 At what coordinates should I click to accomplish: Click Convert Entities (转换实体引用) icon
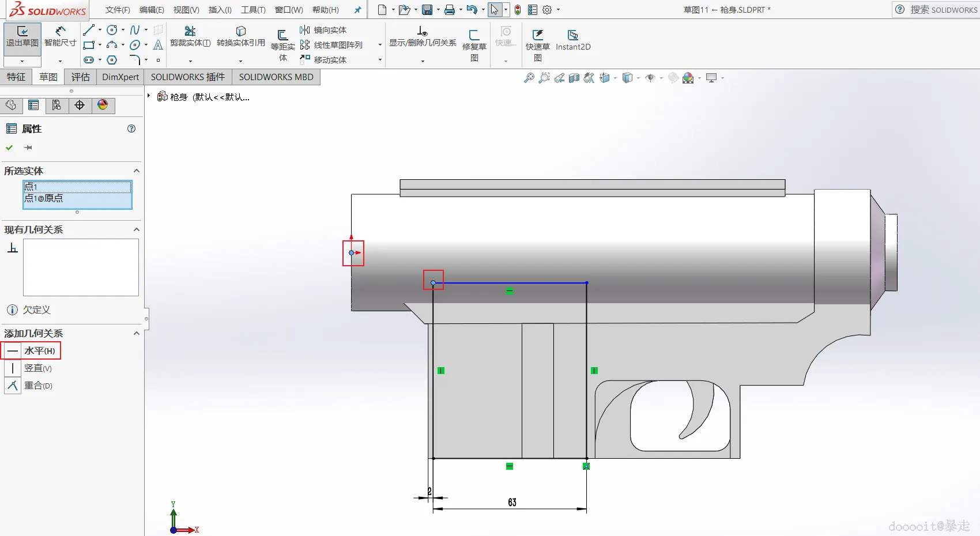[240, 36]
